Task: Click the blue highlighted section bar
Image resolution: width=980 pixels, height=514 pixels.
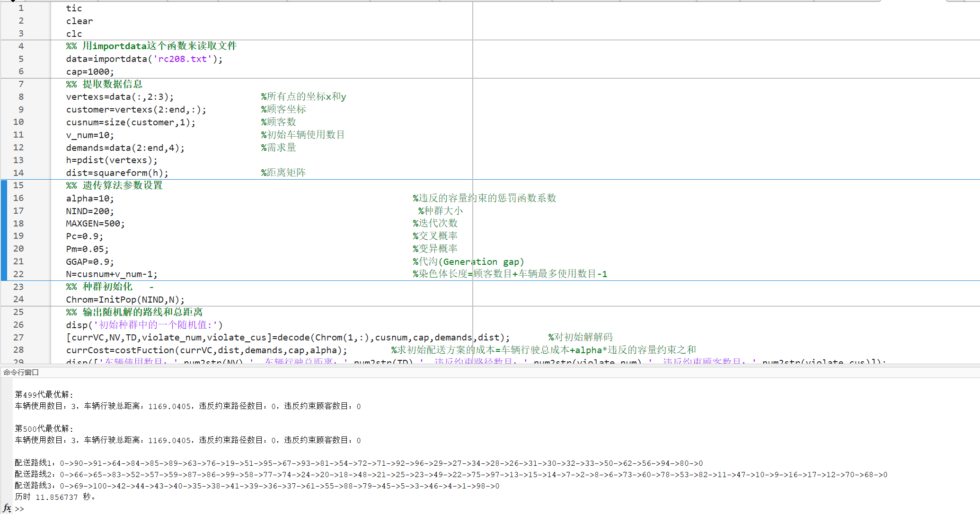Action: tap(4, 230)
